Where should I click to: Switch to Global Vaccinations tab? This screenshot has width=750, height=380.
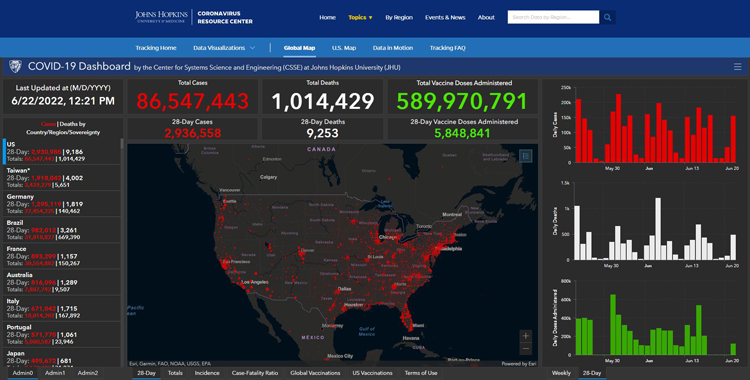315,373
